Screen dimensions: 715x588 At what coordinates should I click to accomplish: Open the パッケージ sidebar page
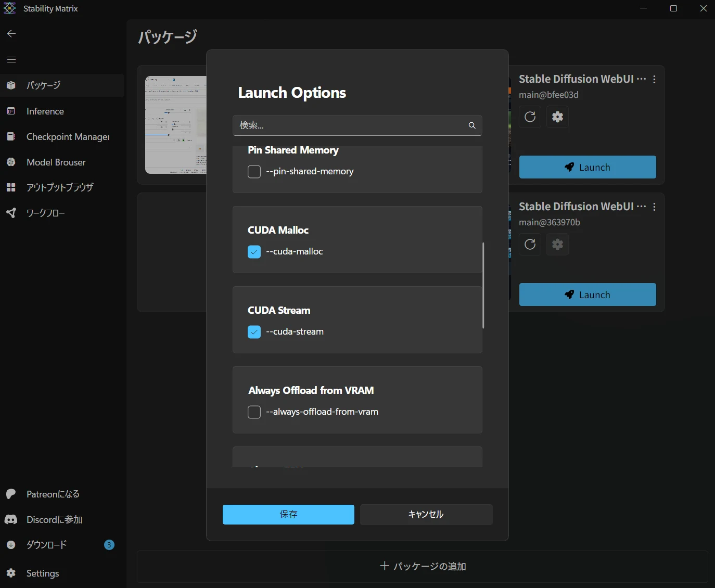pos(62,85)
